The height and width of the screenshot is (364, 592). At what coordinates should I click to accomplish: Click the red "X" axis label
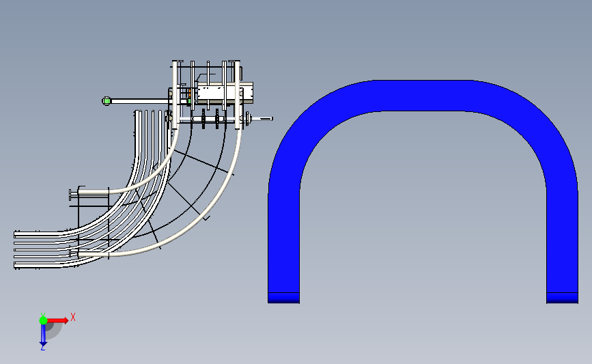tap(73, 317)
